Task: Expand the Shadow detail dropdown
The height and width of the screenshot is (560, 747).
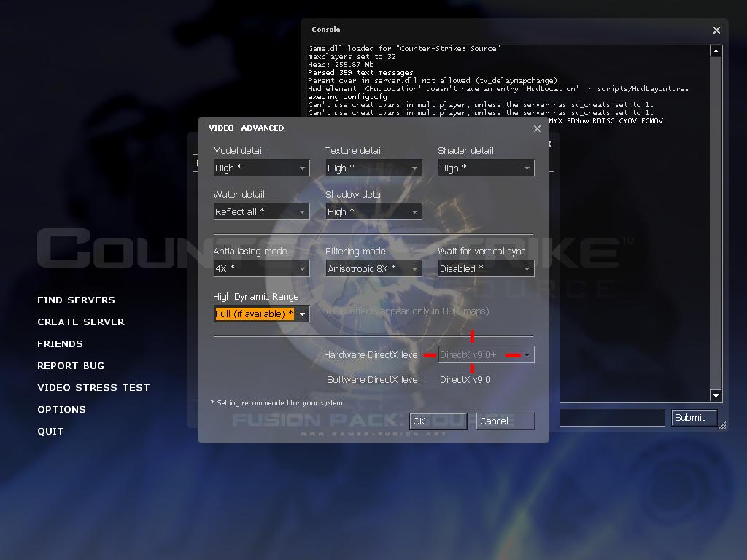Action: point(373,212)
